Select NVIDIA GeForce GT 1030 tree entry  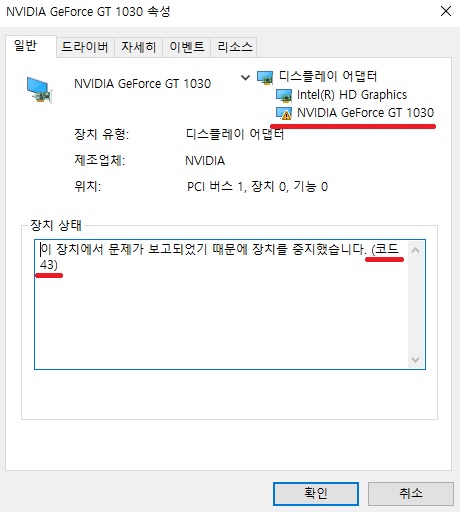[x=365, y=113]
